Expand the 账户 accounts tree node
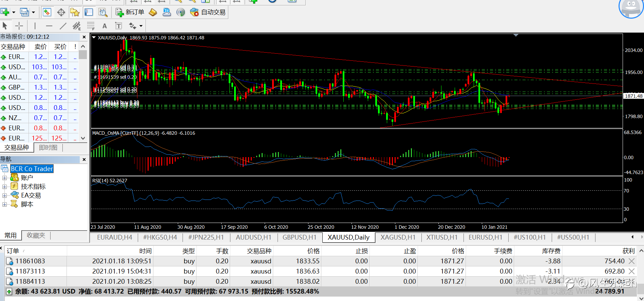 (4, 178)
